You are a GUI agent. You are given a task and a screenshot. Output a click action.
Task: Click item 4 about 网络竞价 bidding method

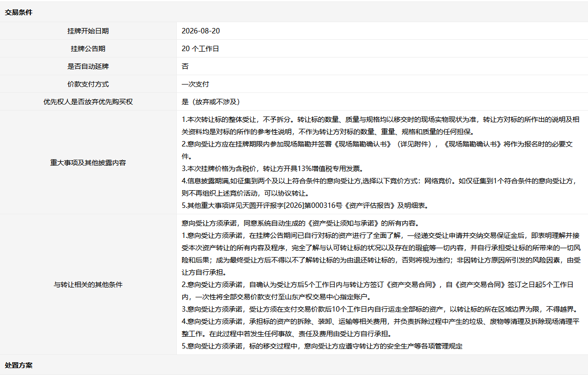tap(379, 187)
